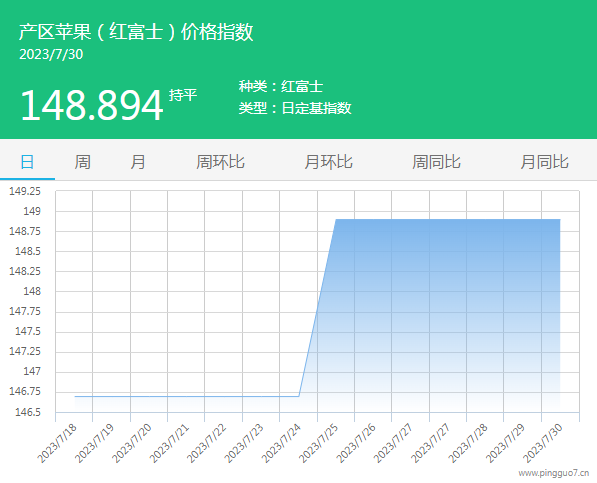Viewport: 597px width, 483px height.
Task: Open the 月 monthly tab
Action: click(137, 162)
